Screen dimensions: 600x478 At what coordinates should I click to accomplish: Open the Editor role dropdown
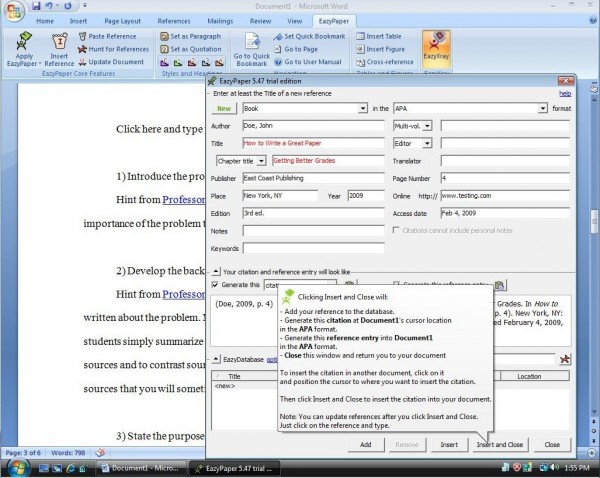(x=427, y=144)
